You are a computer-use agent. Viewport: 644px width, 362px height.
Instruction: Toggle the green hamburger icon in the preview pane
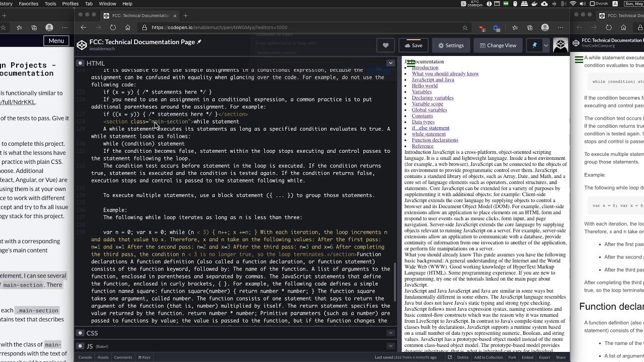pos(411,63)
